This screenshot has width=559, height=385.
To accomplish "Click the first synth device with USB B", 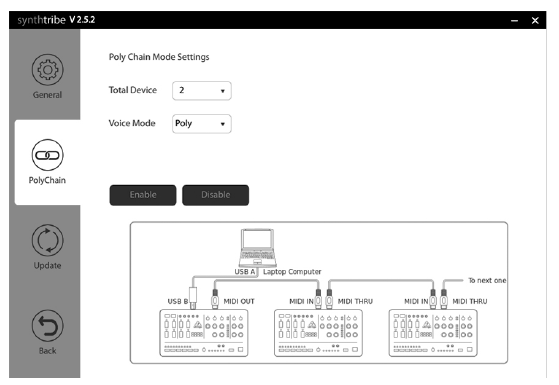I will click(204, 333).
